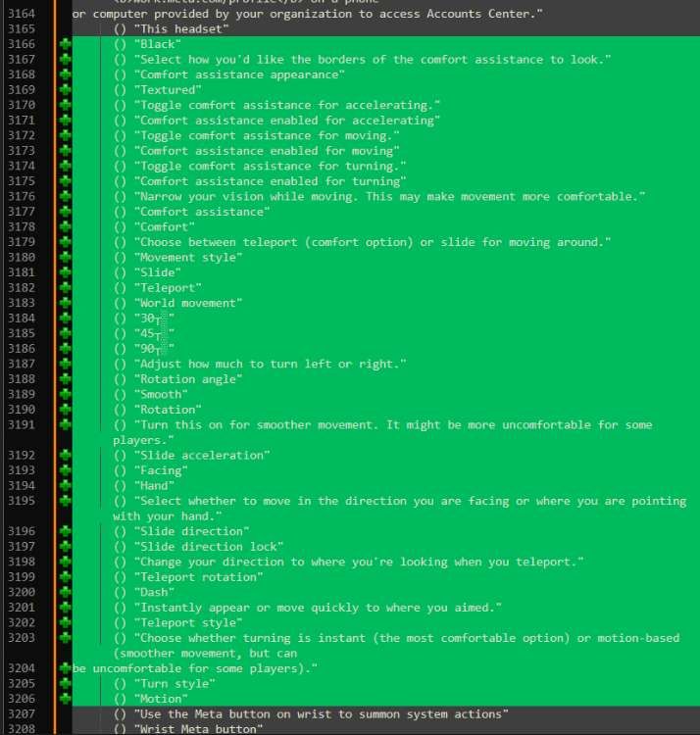
Task: Click the green plus marker on line 3190
Action: [x=66, y=410]
